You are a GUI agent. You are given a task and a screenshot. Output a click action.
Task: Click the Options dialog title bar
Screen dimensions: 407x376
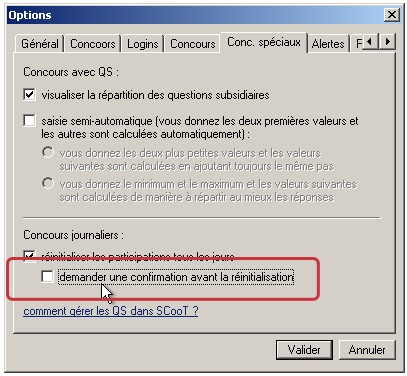tap(195, 15)
